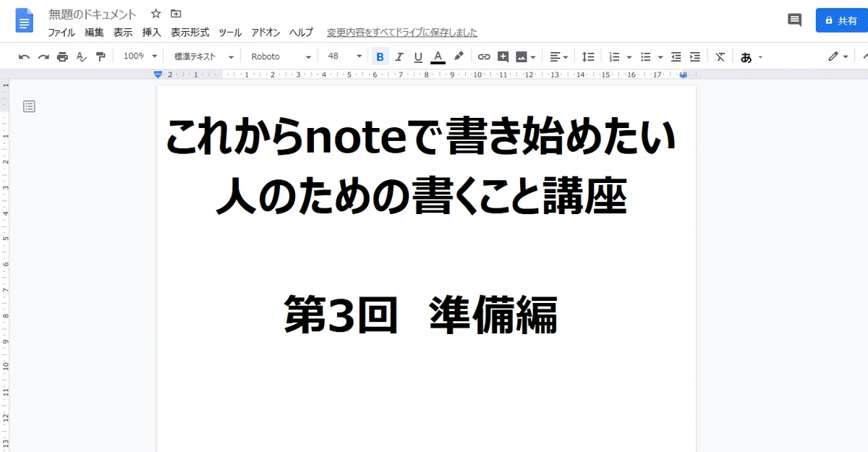Click the left indent marker on ruler
The height and width of the screenshot is (452, 868).
pyautogui.click(x=158, y=74)
